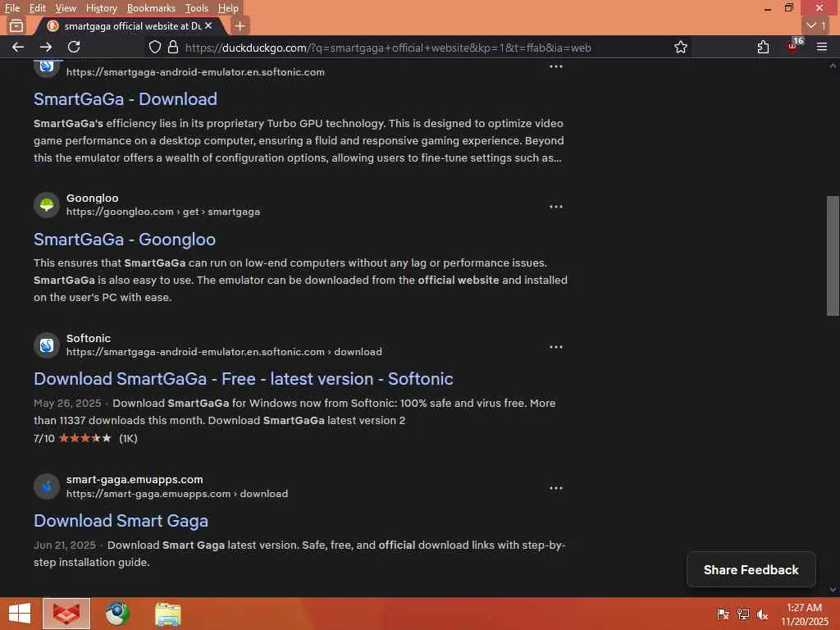Open File Explorer from the taskbar

pyautogui.click(x=167, y=614)
